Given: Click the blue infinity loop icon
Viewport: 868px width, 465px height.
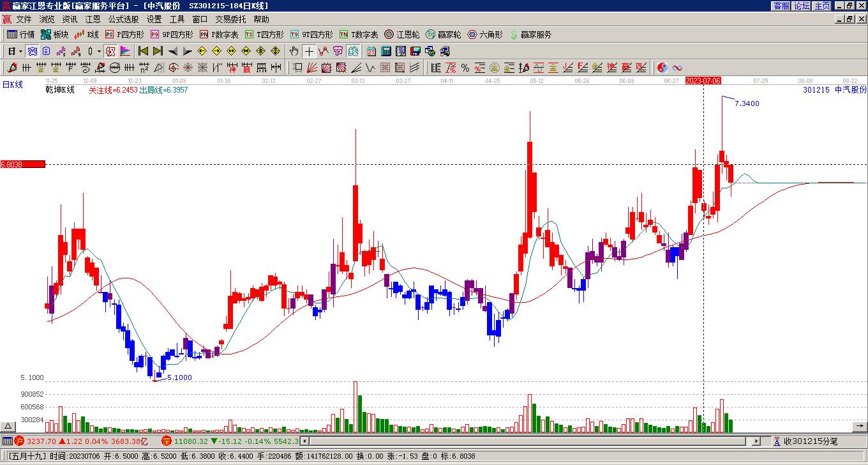Looking at the screenshot, I should point(677,68).
